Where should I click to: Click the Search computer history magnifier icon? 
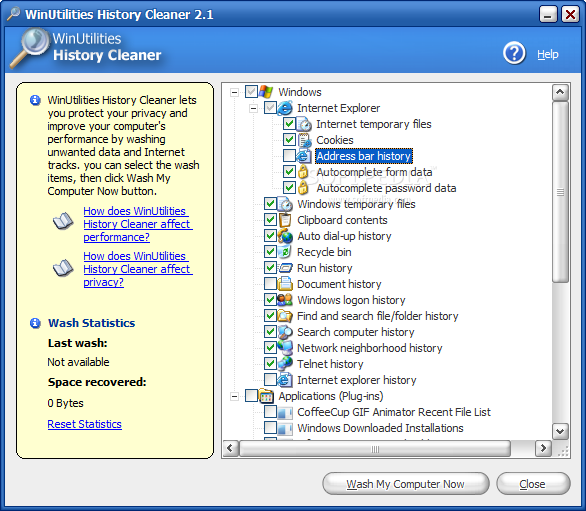285,332
